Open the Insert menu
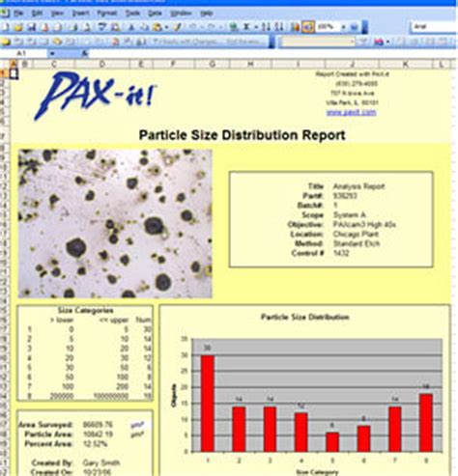 (80, 14)
